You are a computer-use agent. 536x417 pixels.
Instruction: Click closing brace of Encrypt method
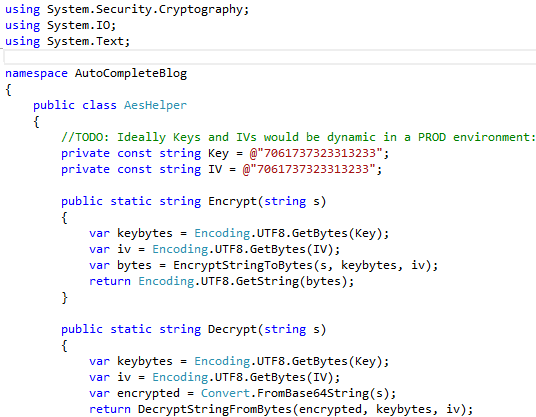tap(65, 297)
